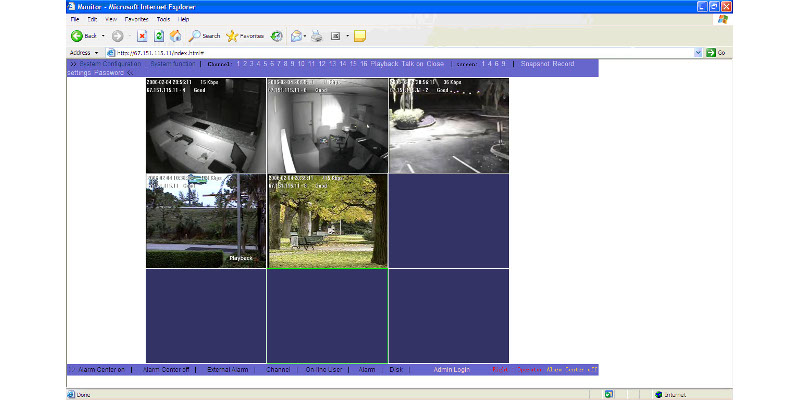Click the Channel link in the bottom bar
Image resolution: width=800 pixels, height=400 pixels.
278,369
